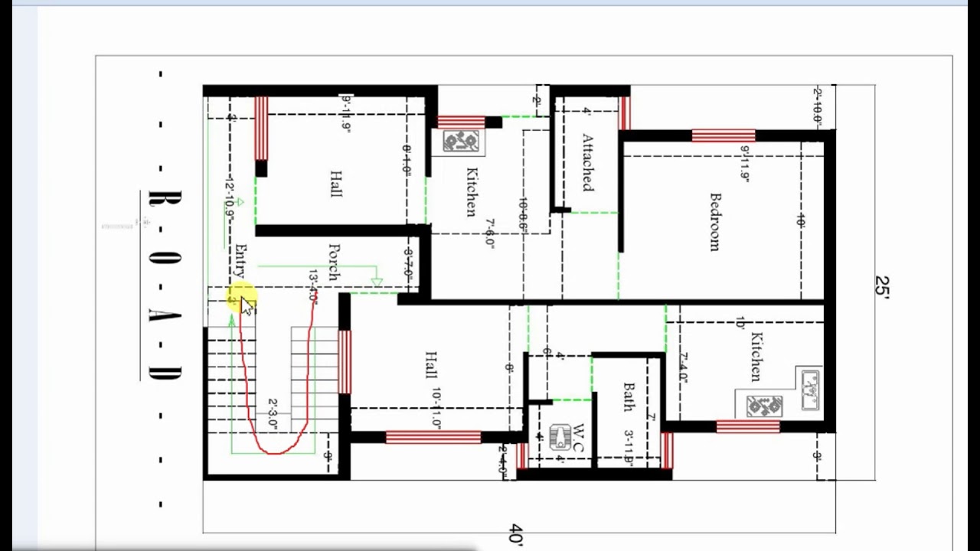Click the 40' overall length dimension

tap(516, 534)
